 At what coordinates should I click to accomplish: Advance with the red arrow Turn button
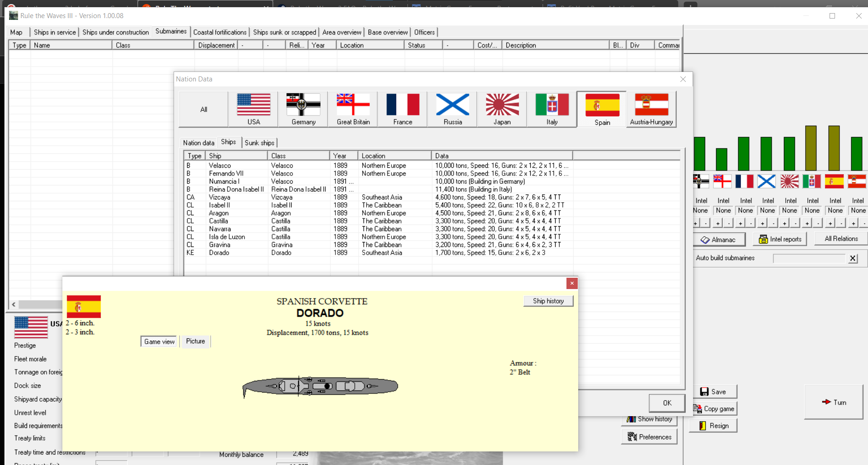834,402
